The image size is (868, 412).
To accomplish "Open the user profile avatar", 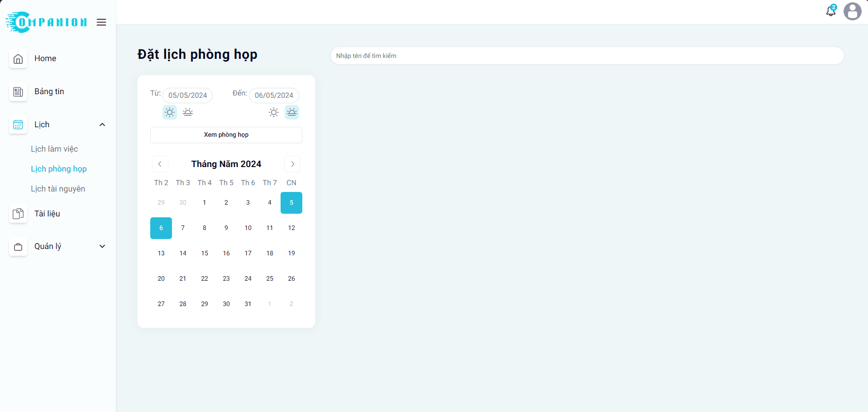I will (853, 11).
